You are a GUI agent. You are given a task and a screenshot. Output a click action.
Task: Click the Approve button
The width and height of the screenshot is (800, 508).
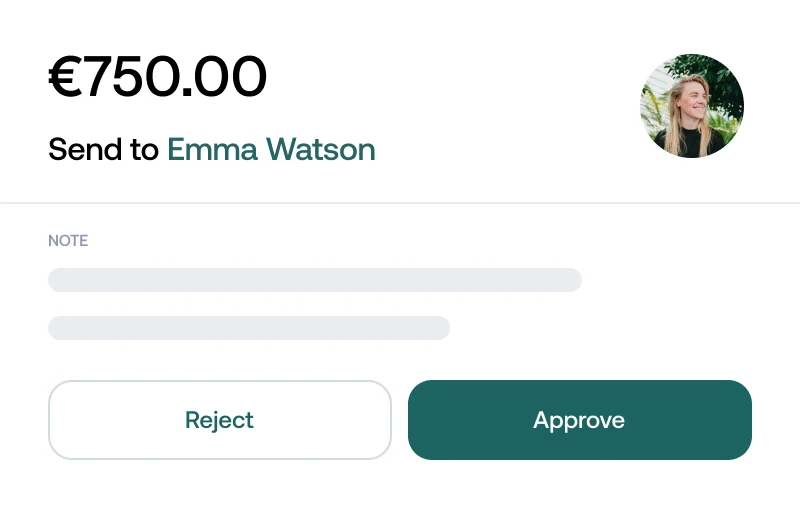(579, 420)
